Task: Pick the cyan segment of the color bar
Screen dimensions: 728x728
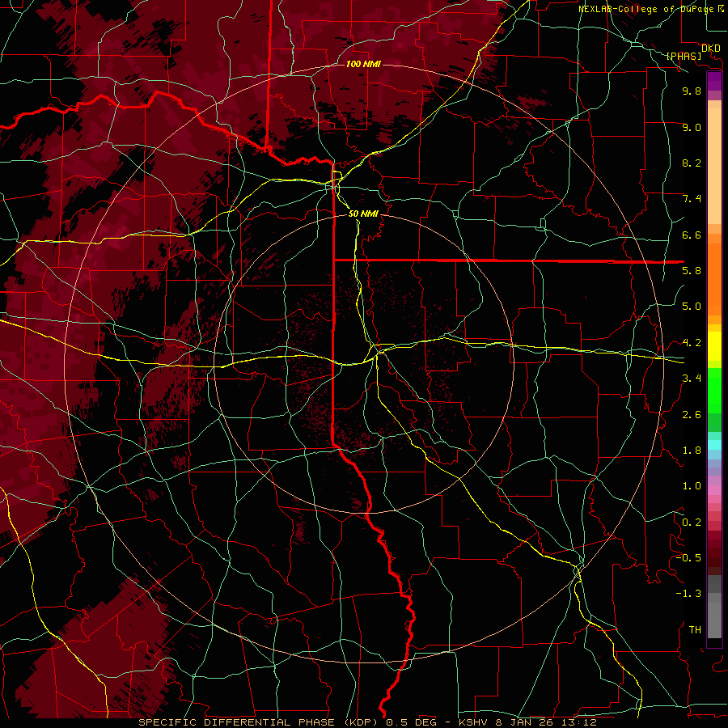Action: click(714, 445)
